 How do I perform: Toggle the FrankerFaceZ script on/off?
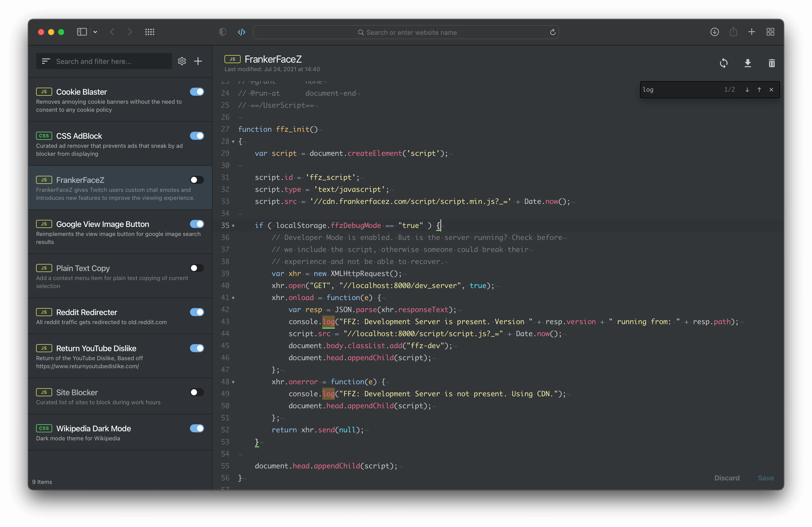tap(196, 180)
